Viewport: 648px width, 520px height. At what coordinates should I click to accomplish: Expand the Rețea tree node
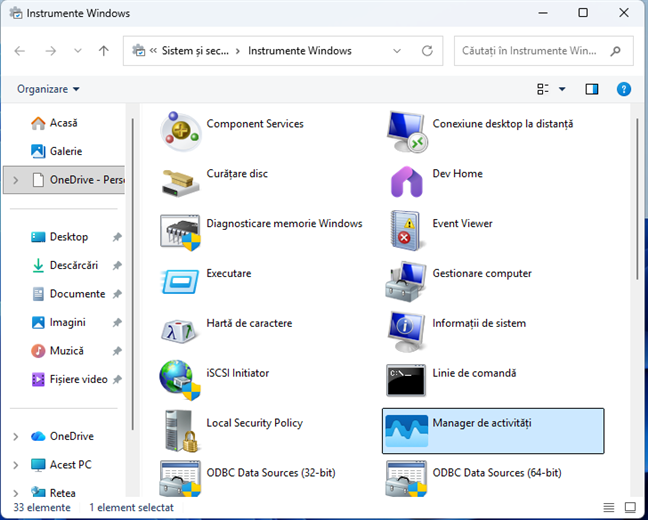(16, 493)
